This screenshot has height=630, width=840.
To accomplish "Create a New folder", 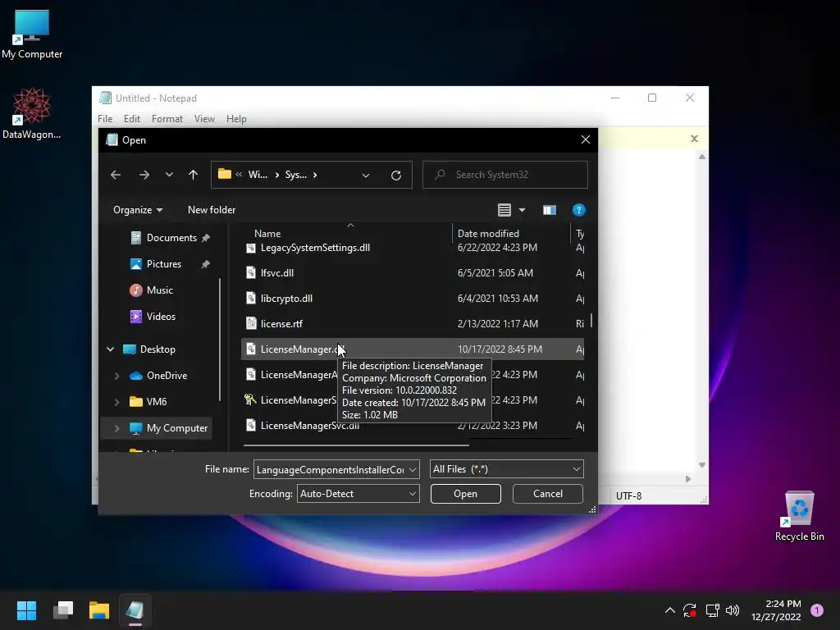I will tap(212, 210).
